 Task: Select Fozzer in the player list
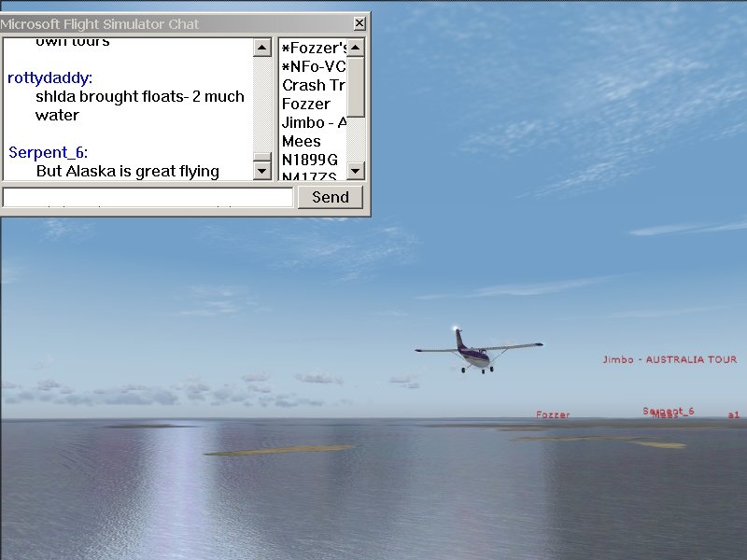(306, 104)
